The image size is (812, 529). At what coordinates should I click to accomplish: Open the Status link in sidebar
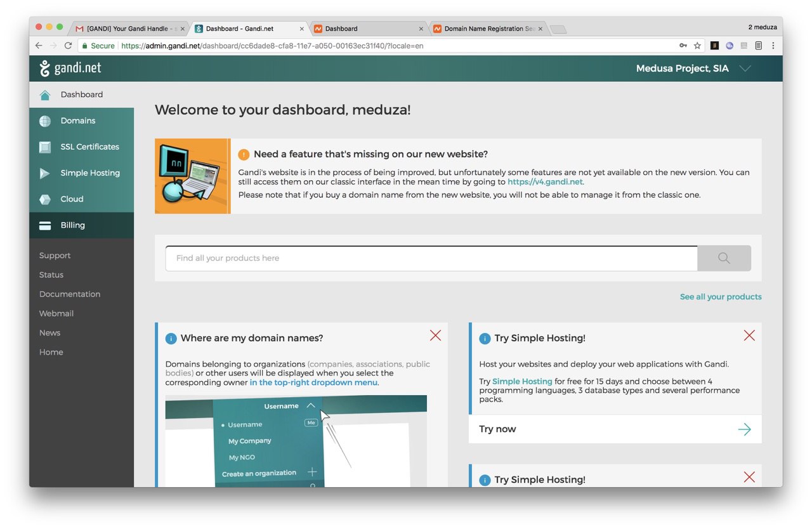(51, 275)
